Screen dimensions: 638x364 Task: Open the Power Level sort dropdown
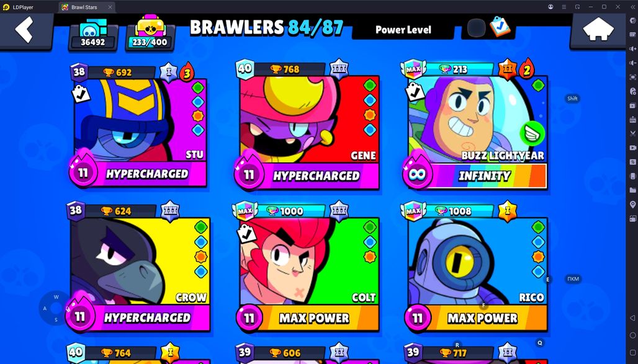[x=403, y=30]
